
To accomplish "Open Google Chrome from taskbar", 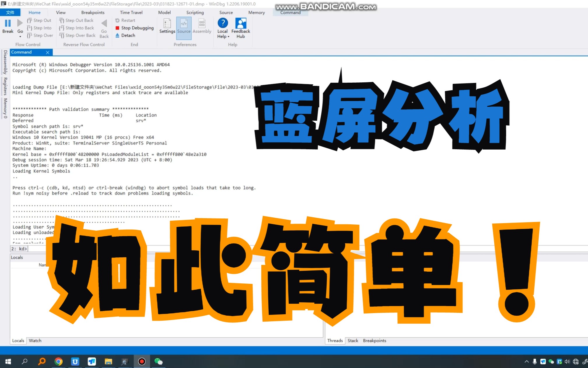I will coord(58,362).
